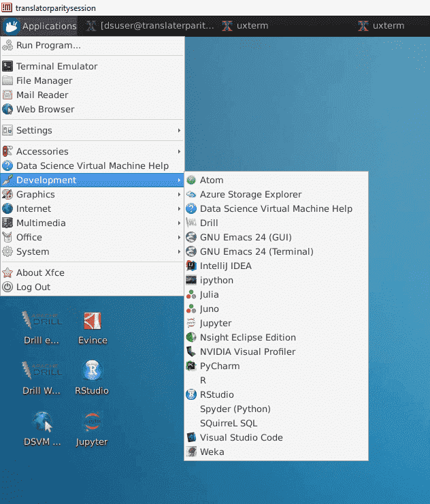Click the Weka icon
The image size is (430, 504).
click(x=191, y=452)
